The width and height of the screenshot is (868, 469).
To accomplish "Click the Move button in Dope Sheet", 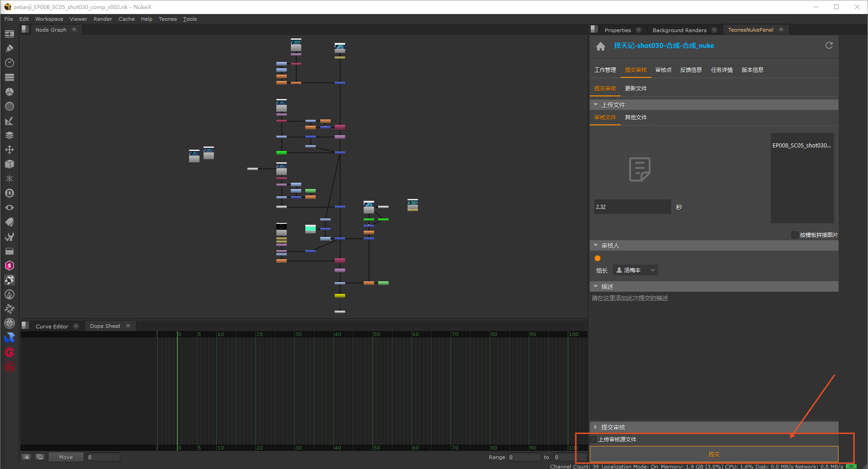I will 66,457.
